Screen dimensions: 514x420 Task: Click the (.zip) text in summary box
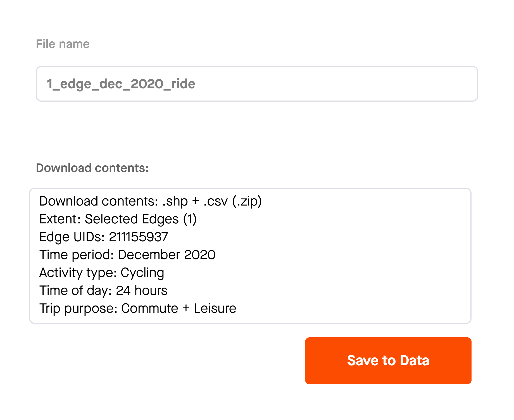[247, 201]
